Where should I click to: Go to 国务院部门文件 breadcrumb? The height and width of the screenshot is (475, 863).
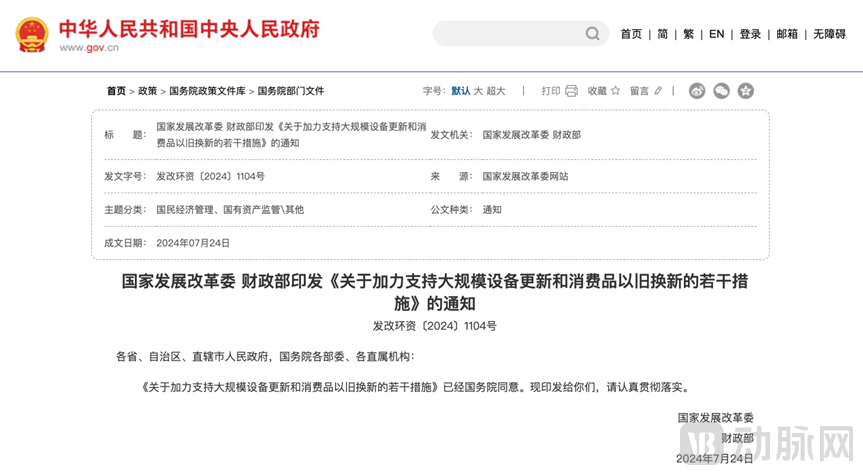tap(291, 91)
